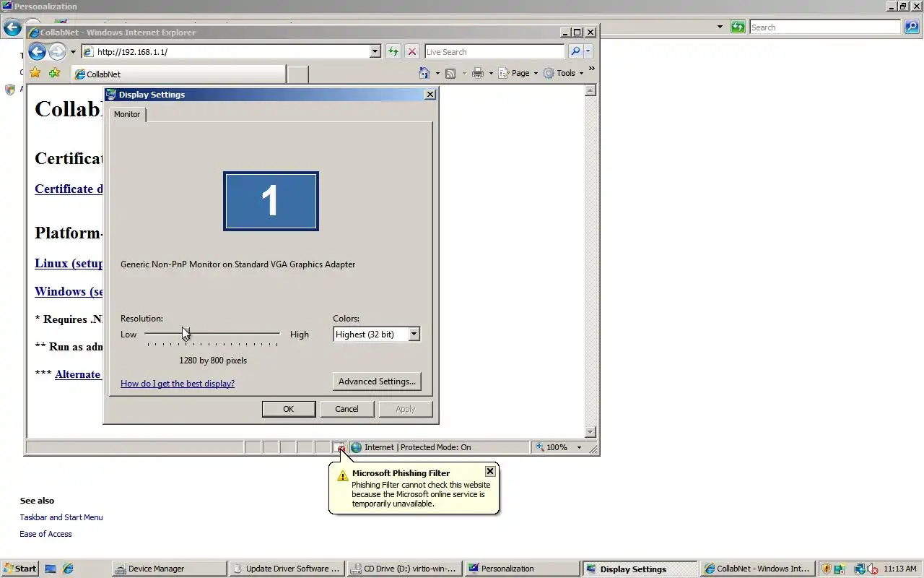Open zoom level dropdown arrow in status bar
This screenshot has width=924, height=578.
point(578,447)
